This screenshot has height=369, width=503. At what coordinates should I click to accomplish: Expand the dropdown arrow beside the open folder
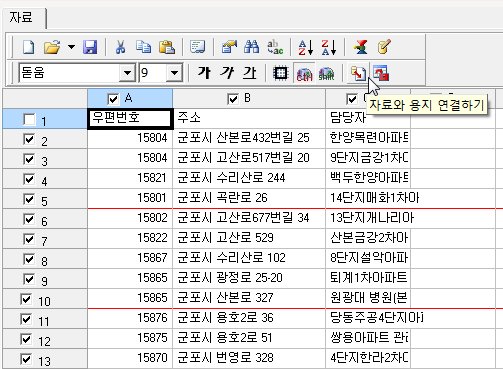tap(71, 47)
